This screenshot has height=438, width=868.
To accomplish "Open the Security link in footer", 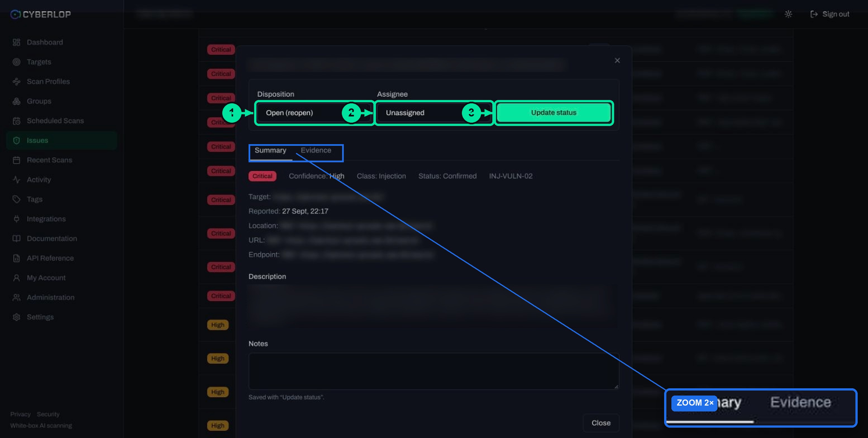I will (x=48, y=414).
